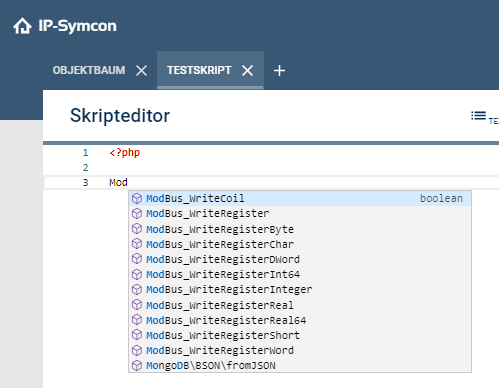499x388 pixels.
Task: Click cube icon beside ModBus_WriteRegisterDWord
Action: tap(137, 259)
